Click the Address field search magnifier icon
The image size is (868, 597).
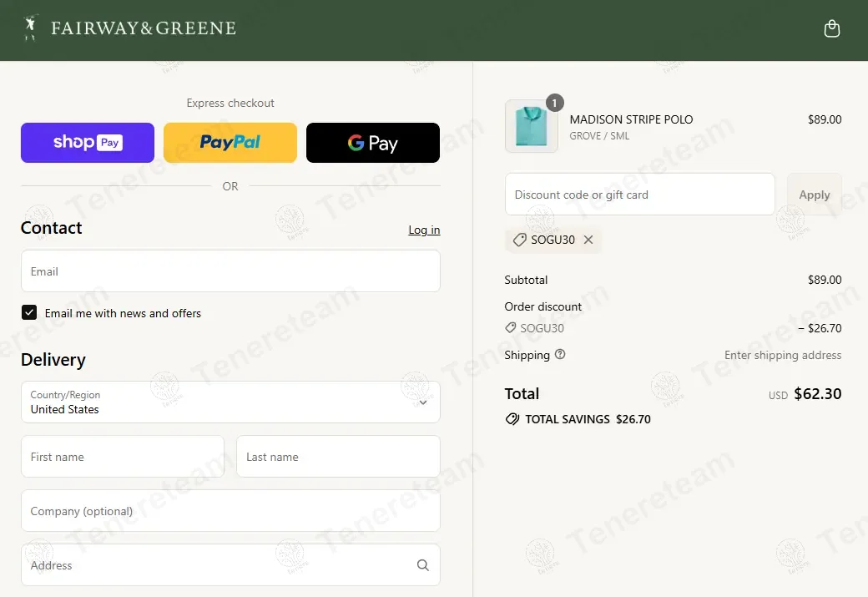click(423, 565)
